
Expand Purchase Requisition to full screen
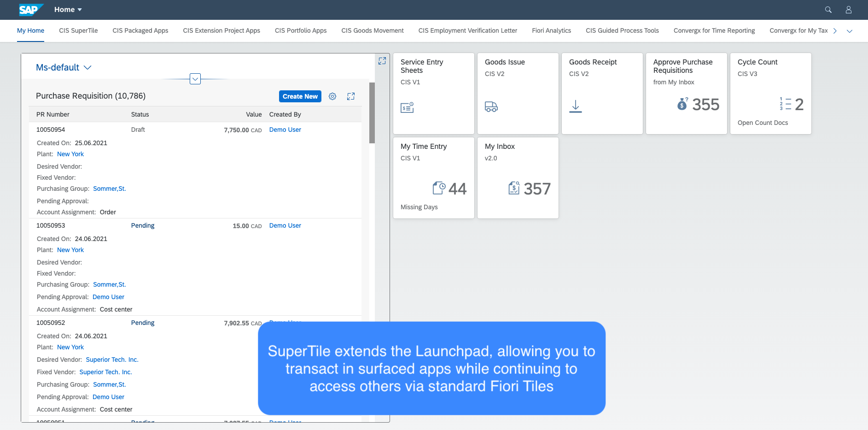click(x=351, y=96)
